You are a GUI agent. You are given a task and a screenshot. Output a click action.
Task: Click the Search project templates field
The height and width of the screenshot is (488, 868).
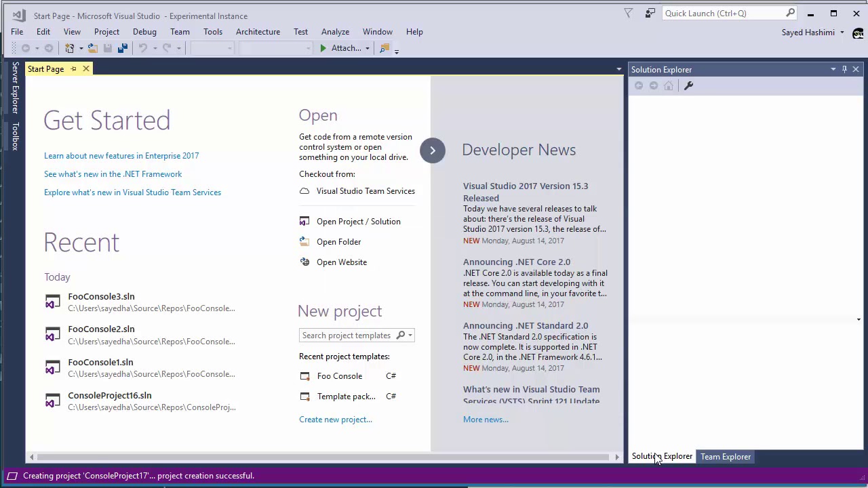pyautogui.click(x=357, y=335)
